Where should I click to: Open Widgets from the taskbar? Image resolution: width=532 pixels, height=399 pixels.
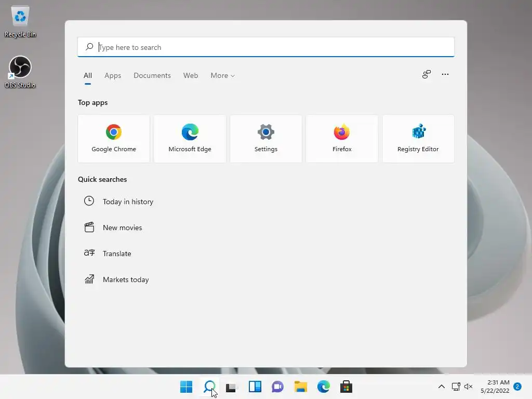coord(255,387)
